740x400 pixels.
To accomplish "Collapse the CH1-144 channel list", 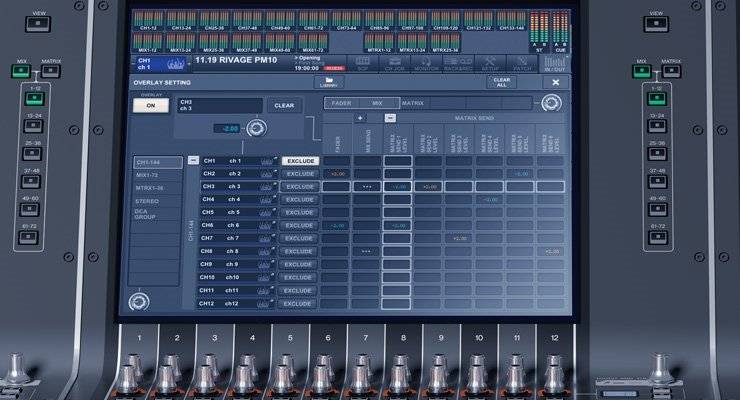I will tap(192, 160).
